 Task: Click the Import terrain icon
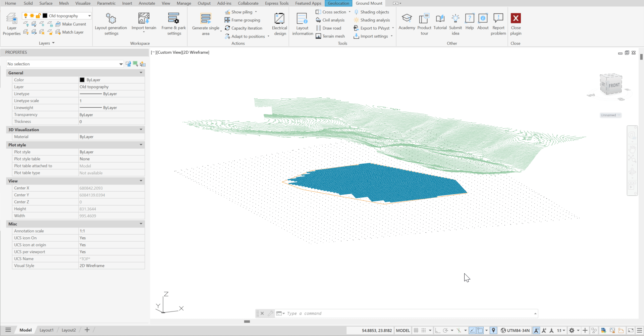coord(144,18)
